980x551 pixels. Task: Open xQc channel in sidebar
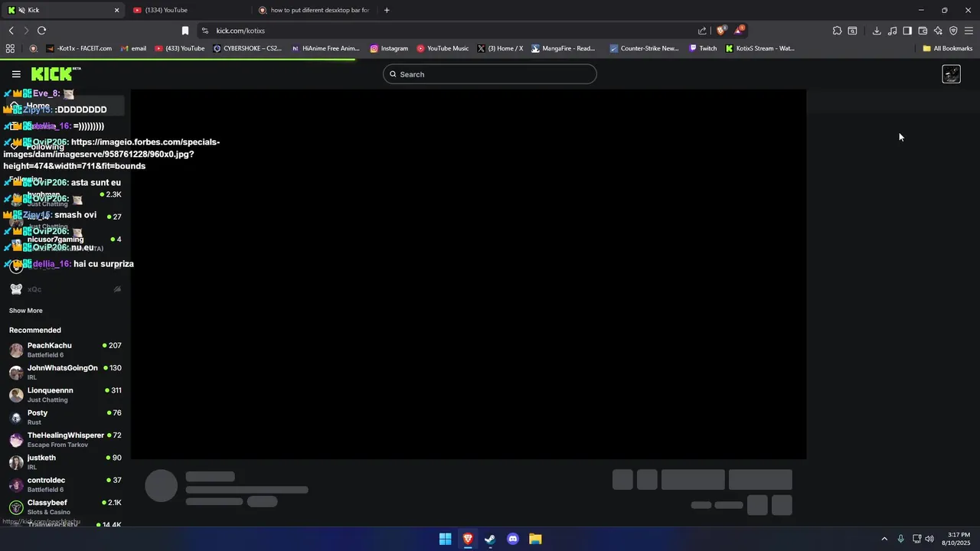point(65,289)
